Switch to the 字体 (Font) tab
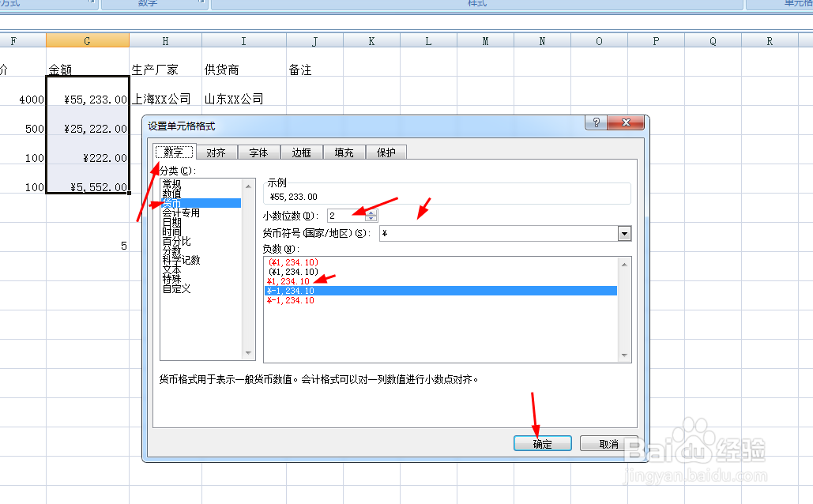 (x=259, y=152)
